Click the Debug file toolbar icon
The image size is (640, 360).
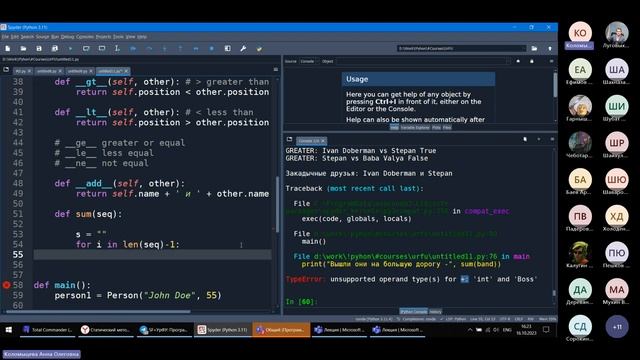pos(133,49)
